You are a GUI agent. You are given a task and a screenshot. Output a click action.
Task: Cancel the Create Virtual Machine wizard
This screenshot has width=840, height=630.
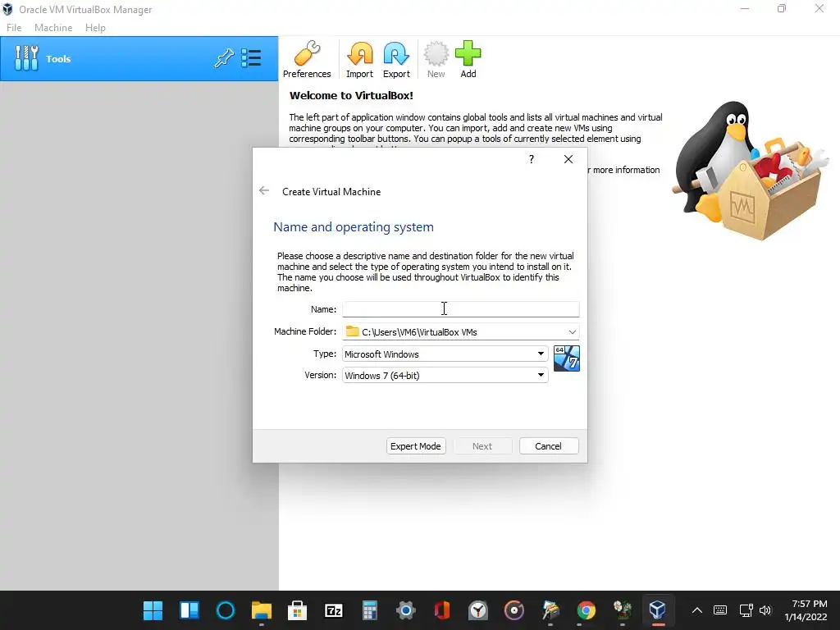549,446
